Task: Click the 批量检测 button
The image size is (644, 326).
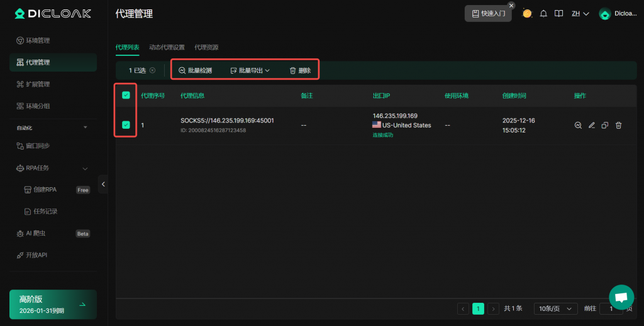Action: click(x=195, y=70)
